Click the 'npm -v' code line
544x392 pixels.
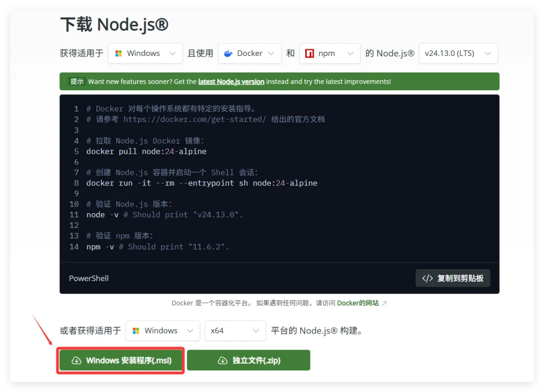[x=158, y=247]
